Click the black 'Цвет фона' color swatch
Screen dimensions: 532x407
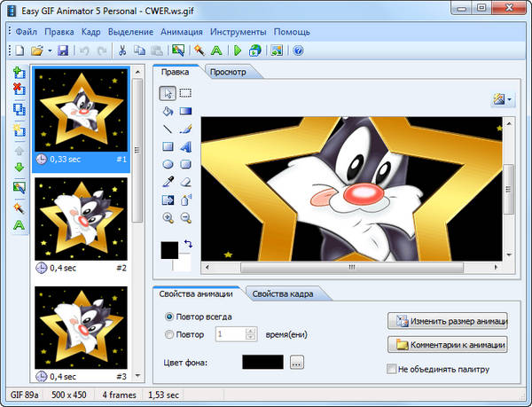262,362
